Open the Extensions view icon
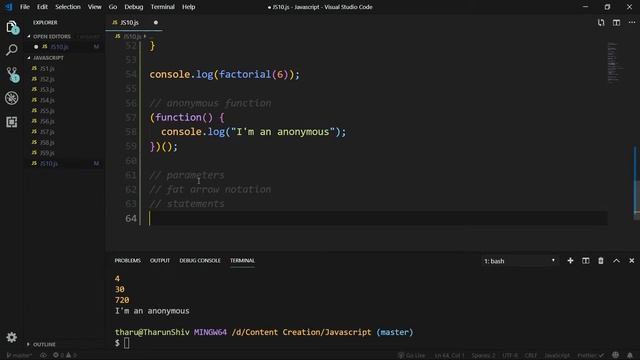 (12, 122)
